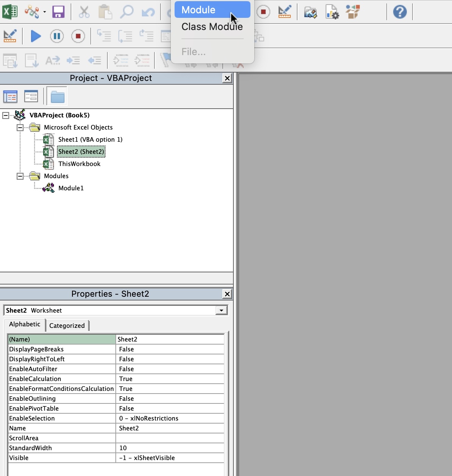Image resolution: width=452 pixels, height=476 pixels.
Task: Click the Find magnifier icon
Action: (x=126, y=11)
